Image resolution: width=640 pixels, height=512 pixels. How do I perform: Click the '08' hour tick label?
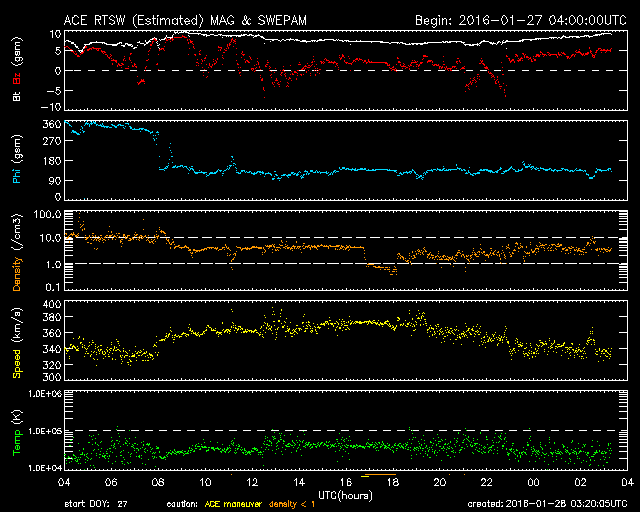tap(158, 482)
